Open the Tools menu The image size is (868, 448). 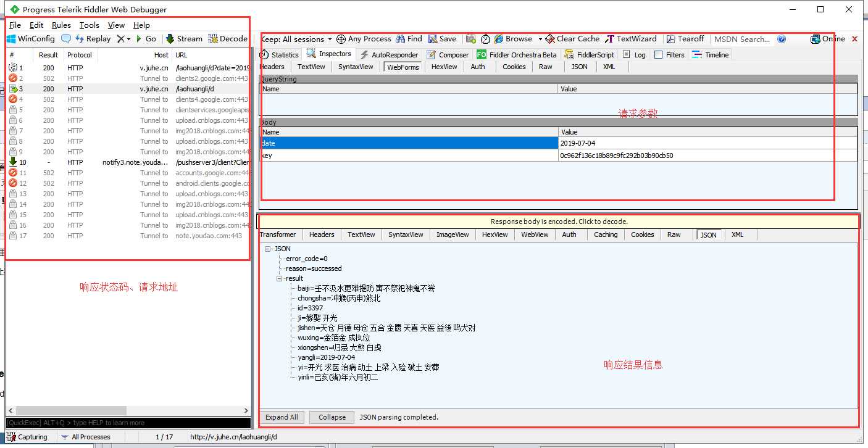(x=90, y=25)
